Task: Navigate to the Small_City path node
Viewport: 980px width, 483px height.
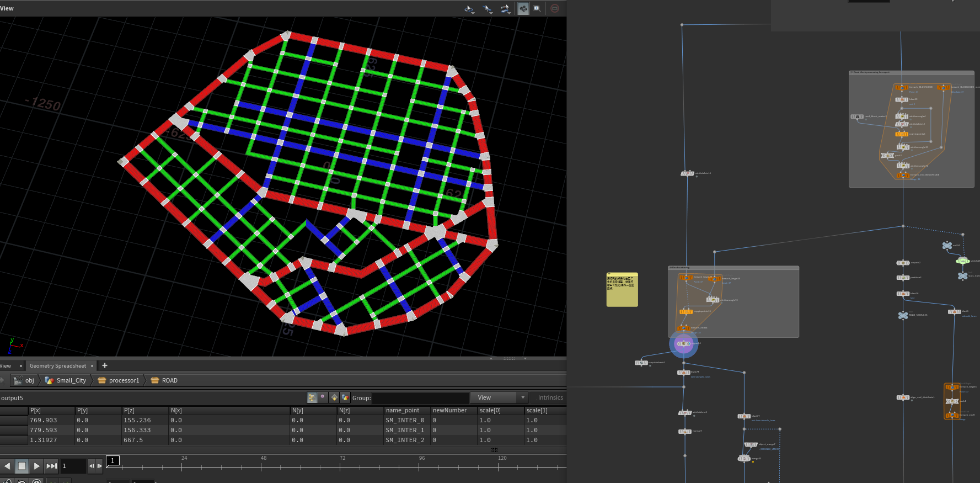Action: [x=71, y=380]
